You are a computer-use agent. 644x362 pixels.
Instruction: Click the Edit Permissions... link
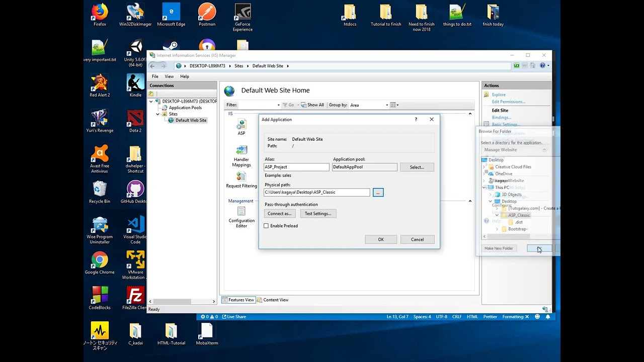point(508,102)
